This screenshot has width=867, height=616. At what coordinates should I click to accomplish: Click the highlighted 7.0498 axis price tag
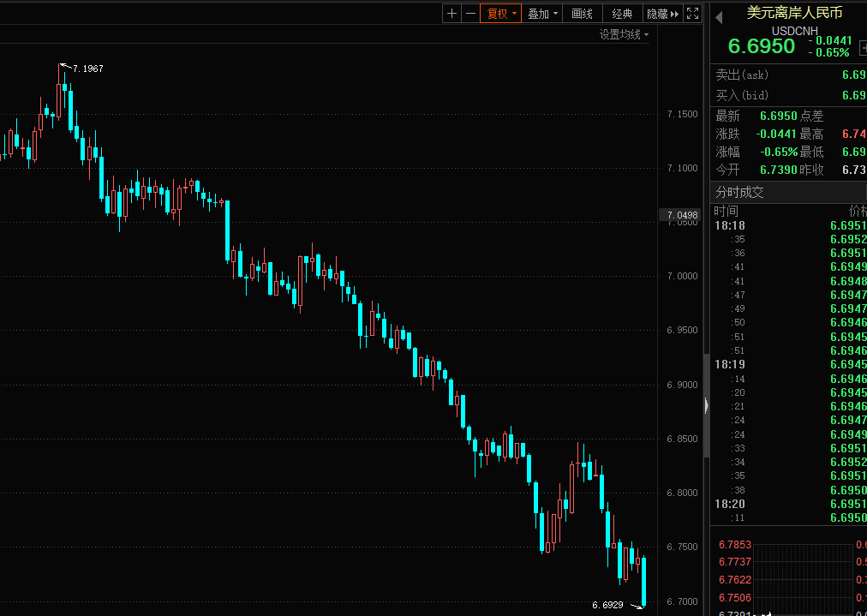679,215
